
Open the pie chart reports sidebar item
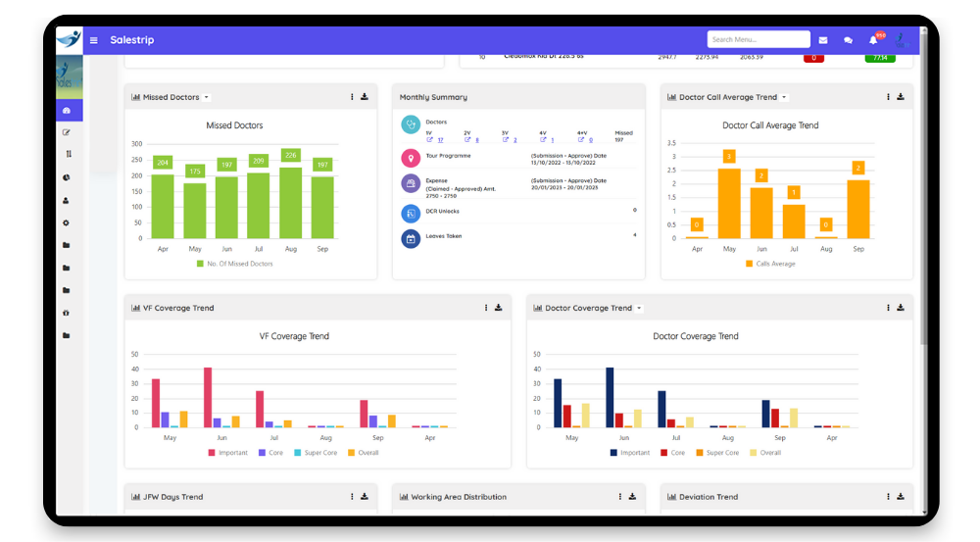click(67, 177)
